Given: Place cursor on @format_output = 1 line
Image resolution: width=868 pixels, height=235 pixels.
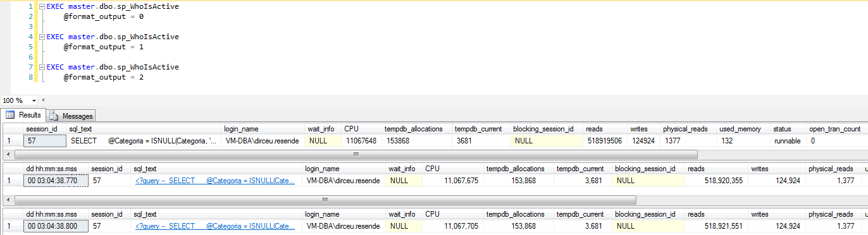Looking at the screenshot, I should point(104,47).
